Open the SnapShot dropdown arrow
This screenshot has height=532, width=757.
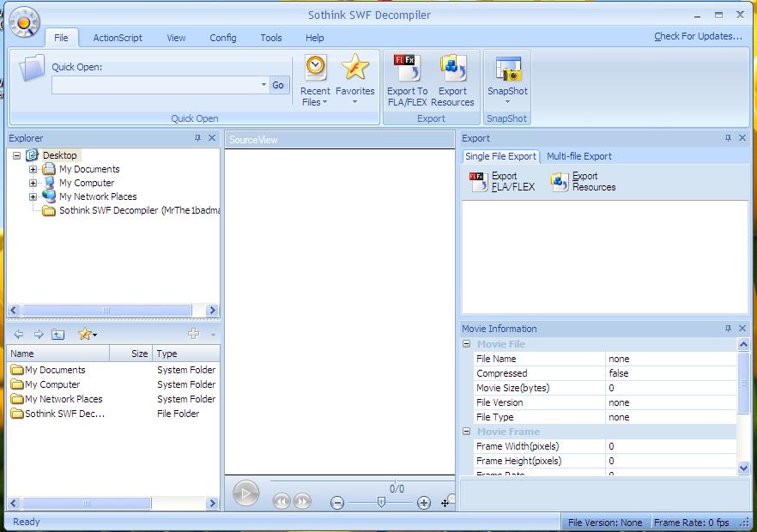click(507, 102)
